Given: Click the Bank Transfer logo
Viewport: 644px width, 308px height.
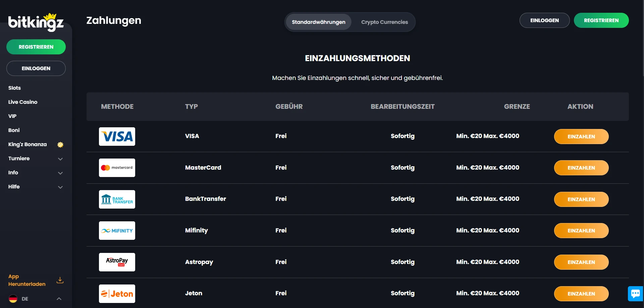Looking at the screenshot, I should click(117, 199).
